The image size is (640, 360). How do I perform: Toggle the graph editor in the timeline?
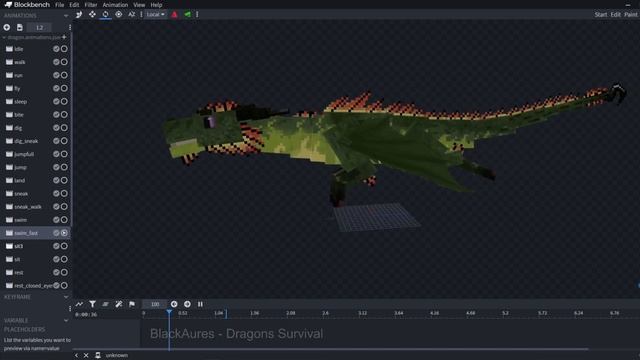tap(79, 304)
